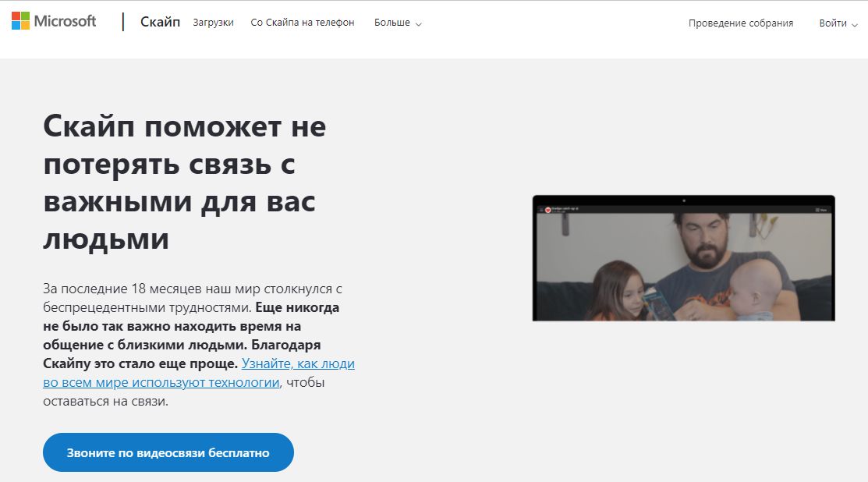Play the laptop video thumbnail

(684, 258)
